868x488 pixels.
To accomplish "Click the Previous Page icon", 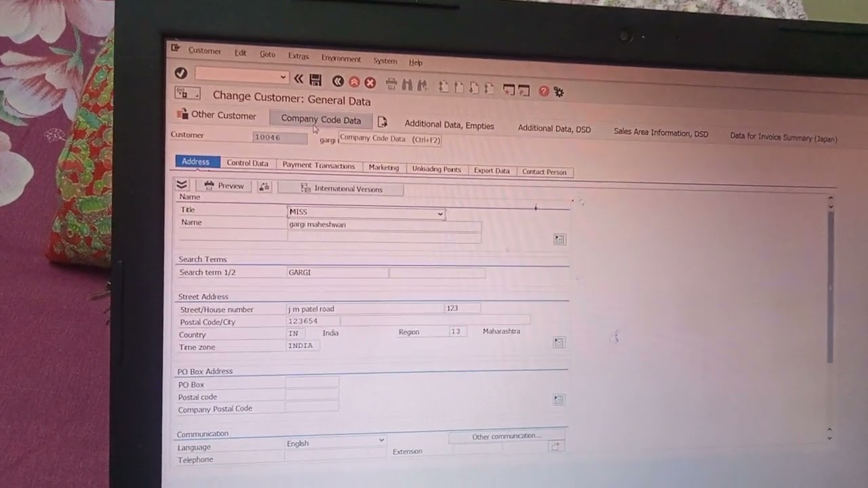I will click(x=458, y=87).
